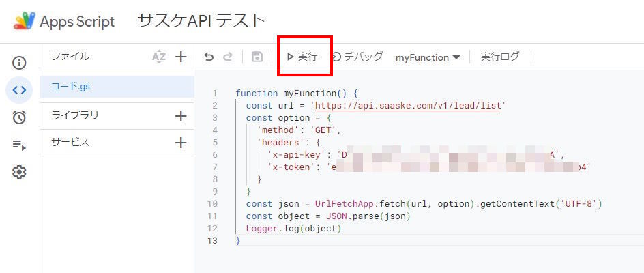Add a new file with plus icon
The height and width of the screenshot is (273, 644).
[x=181, y=57]
